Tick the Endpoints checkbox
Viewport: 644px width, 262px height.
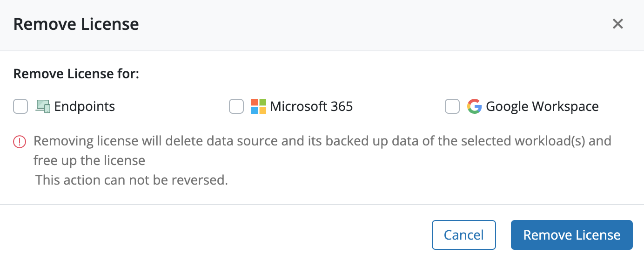coord(20,106)
